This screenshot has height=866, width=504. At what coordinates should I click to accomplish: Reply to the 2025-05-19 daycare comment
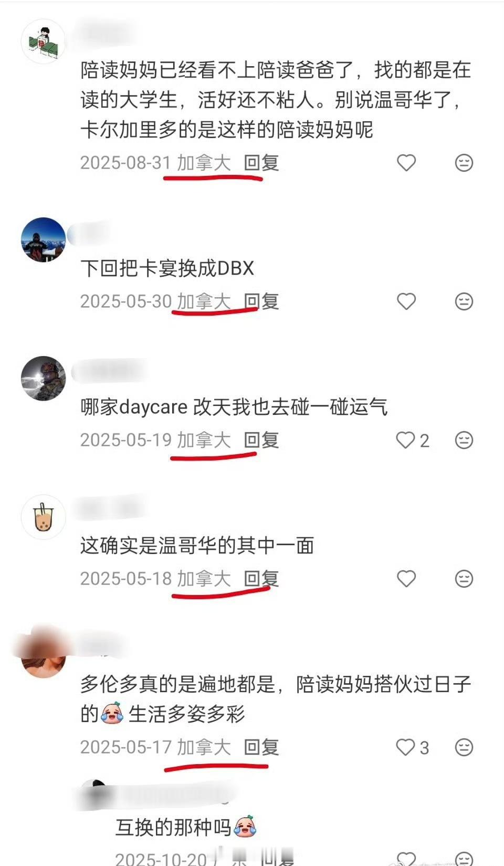point(261,440)
